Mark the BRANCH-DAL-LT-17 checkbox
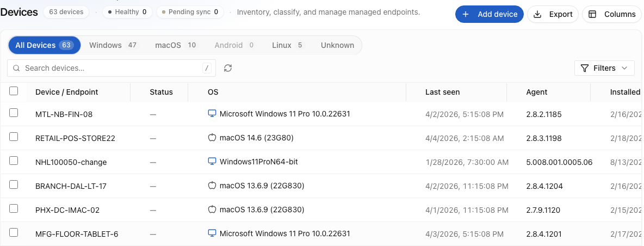Viewport: 644px width, 246px height. click(x=14, y=184)
